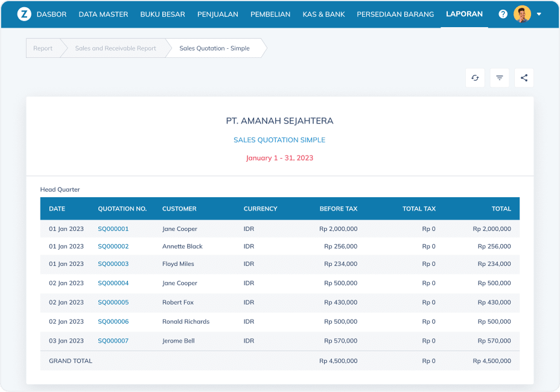
Task: Expand the user account dropdown arrow
Action: pyautogui.click(x=539, y=13)
